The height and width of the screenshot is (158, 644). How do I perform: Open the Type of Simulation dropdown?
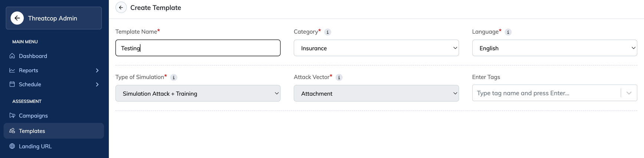[198, 93]
